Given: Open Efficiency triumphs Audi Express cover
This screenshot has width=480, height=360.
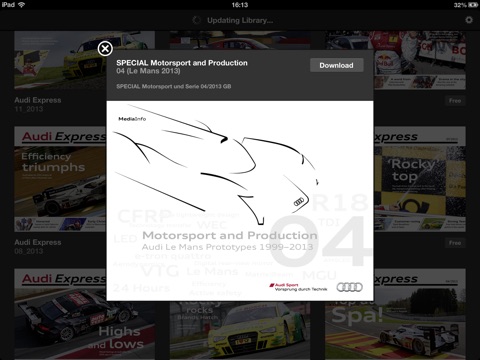Looking at the screenshot, I should click(60, 179).
